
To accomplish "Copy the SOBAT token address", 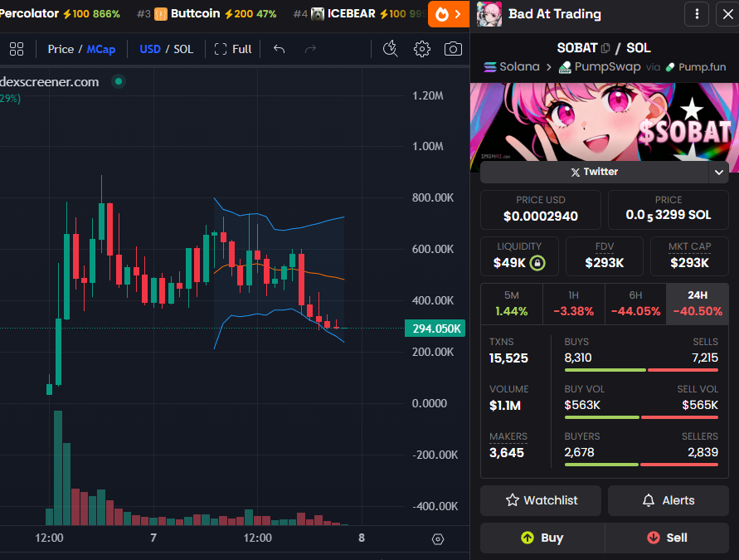I will (x=606, y=48).
